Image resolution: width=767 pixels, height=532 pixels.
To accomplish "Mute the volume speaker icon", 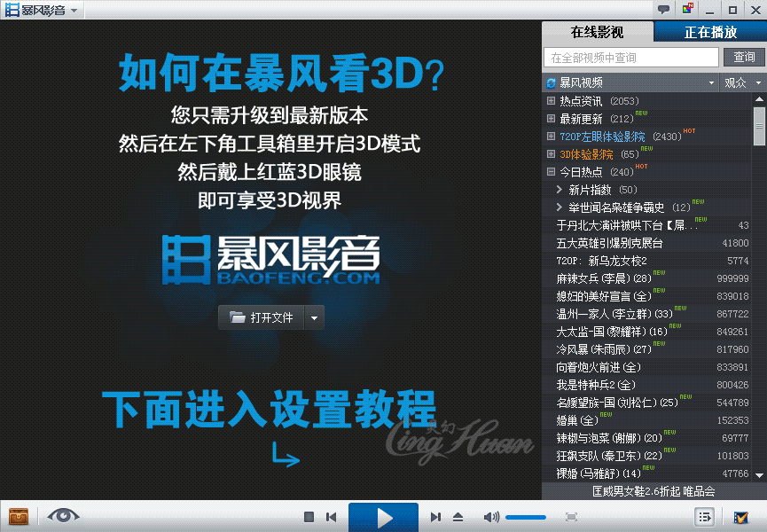I will tap(491, 517).
